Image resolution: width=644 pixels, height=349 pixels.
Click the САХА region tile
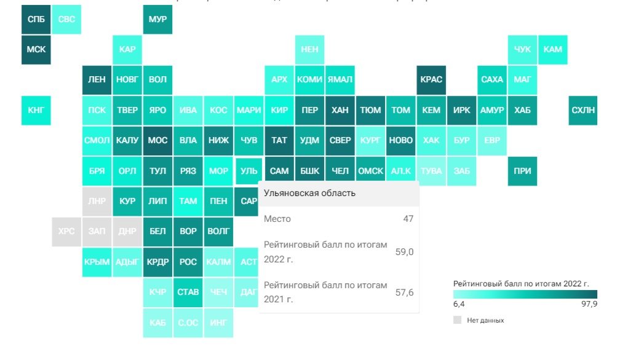click(x=492, y=80)
